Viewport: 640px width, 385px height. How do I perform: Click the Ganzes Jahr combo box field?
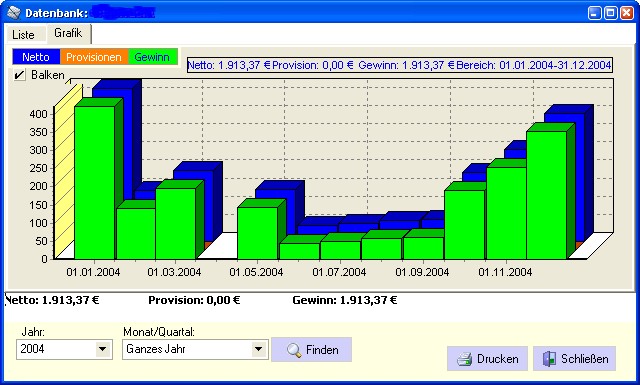(195, 349)
